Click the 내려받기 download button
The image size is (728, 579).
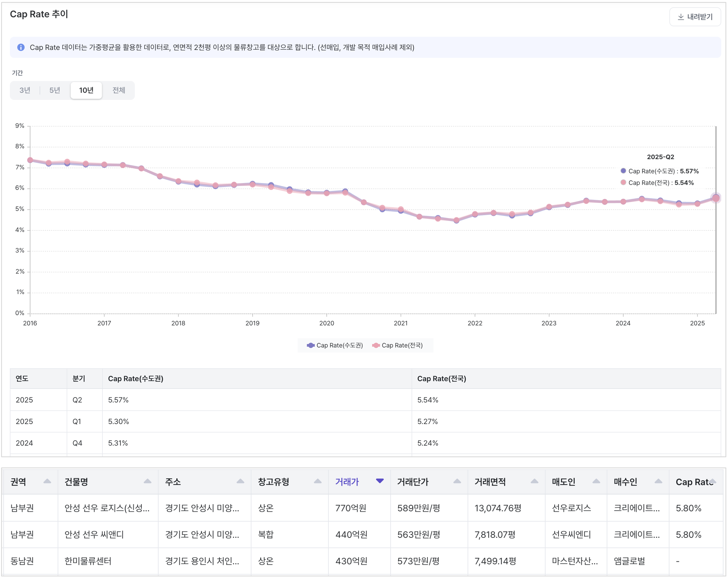695,16
